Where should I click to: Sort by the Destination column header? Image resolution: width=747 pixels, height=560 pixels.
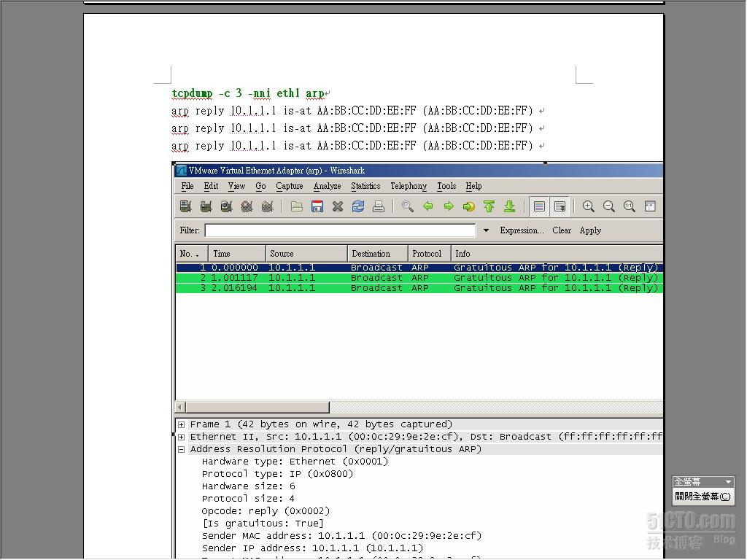click(377, 254)
